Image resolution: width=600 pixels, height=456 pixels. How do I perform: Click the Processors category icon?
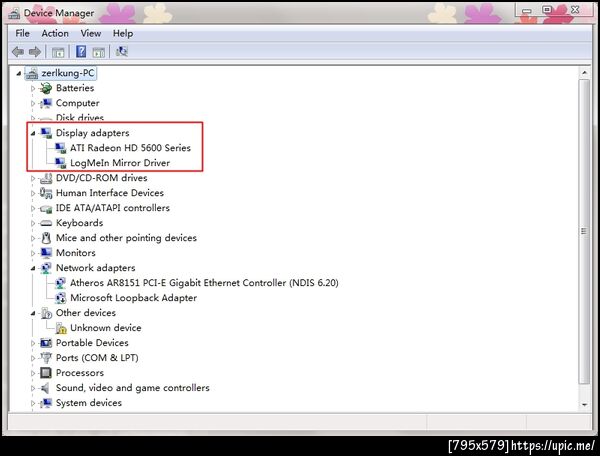[46, 373]
